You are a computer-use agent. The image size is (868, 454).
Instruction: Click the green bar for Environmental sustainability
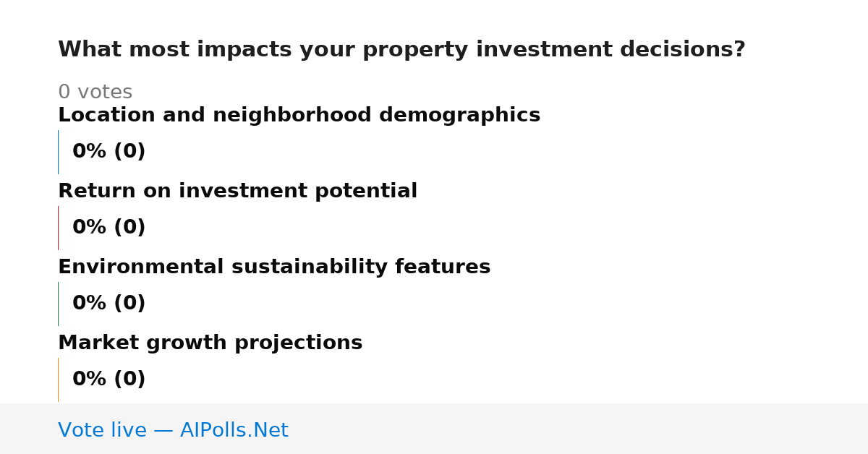point(58,304)
